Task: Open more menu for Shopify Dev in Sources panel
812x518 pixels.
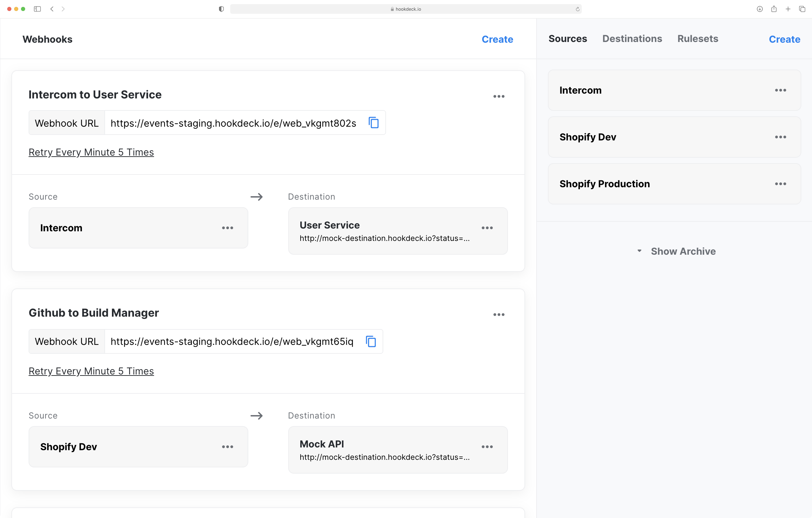Action: [781, 137]
